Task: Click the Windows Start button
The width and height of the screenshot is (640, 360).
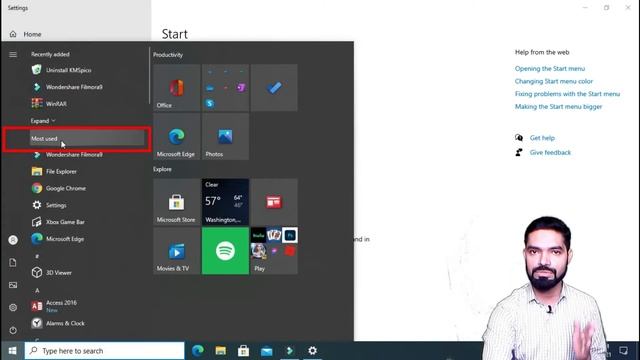Action: pyautogui.click(x=12, y=351)
